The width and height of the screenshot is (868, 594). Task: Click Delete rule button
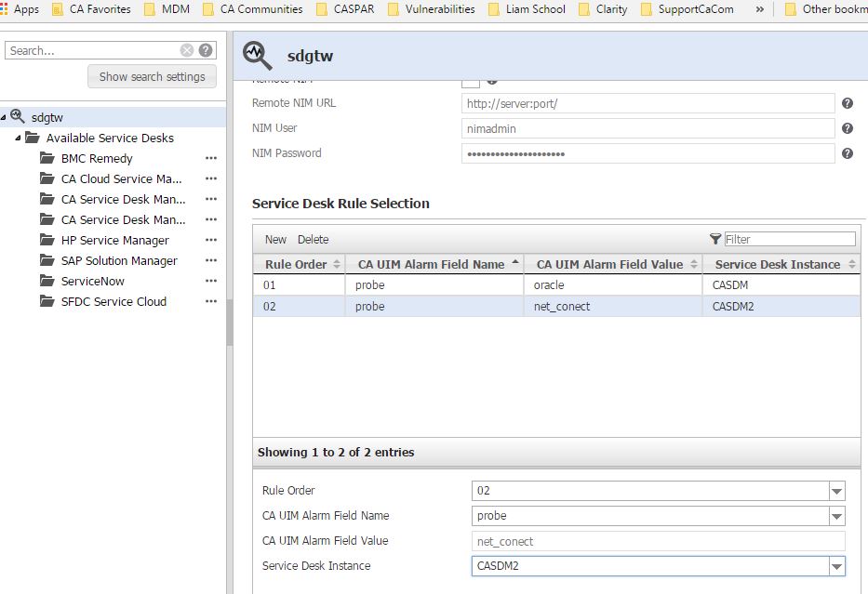[x=314, y=240]
